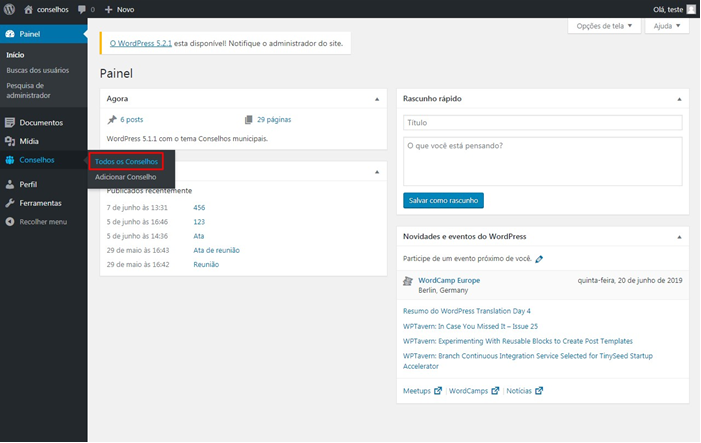This screenshot has width=701, height=443.
Task: Focus the Título input field
Action: (542, 122)
